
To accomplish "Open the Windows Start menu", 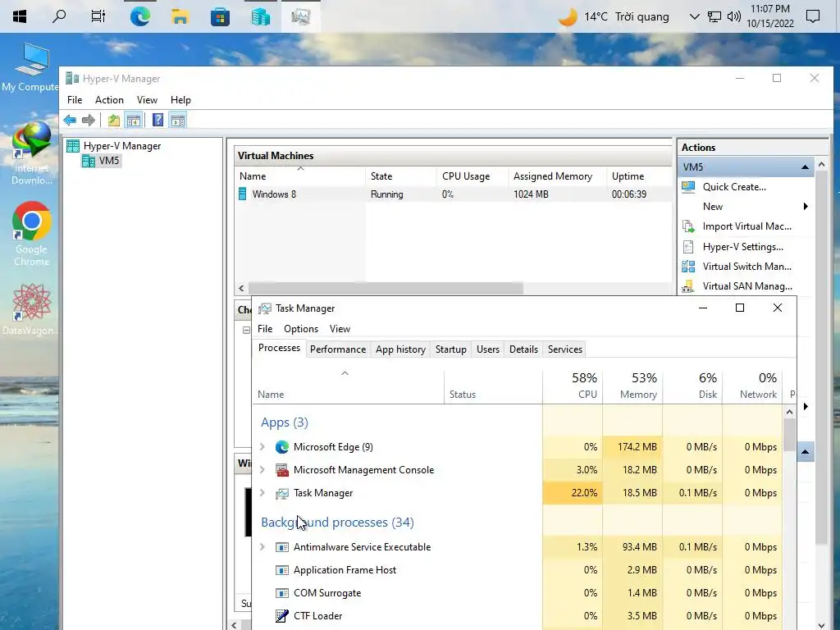I will pos(20,16).
